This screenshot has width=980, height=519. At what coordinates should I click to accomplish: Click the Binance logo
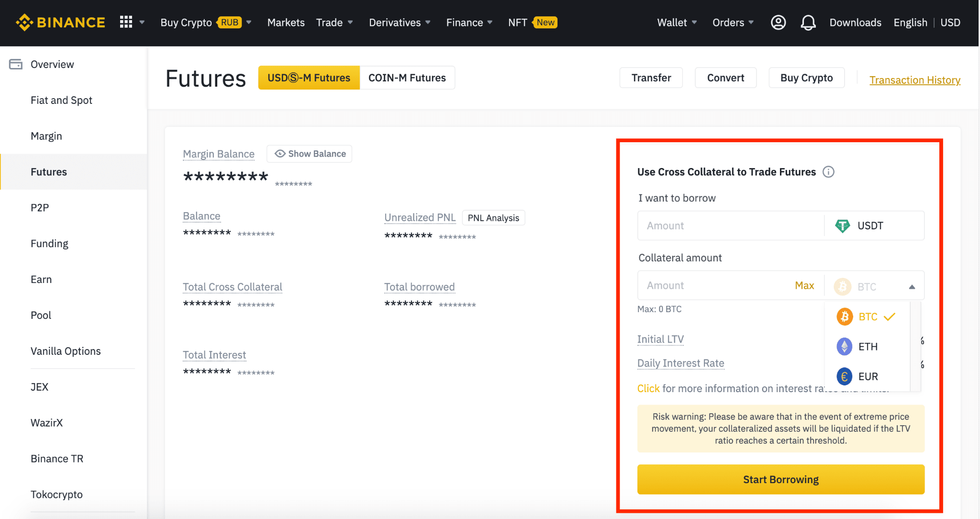pos(60,23)
